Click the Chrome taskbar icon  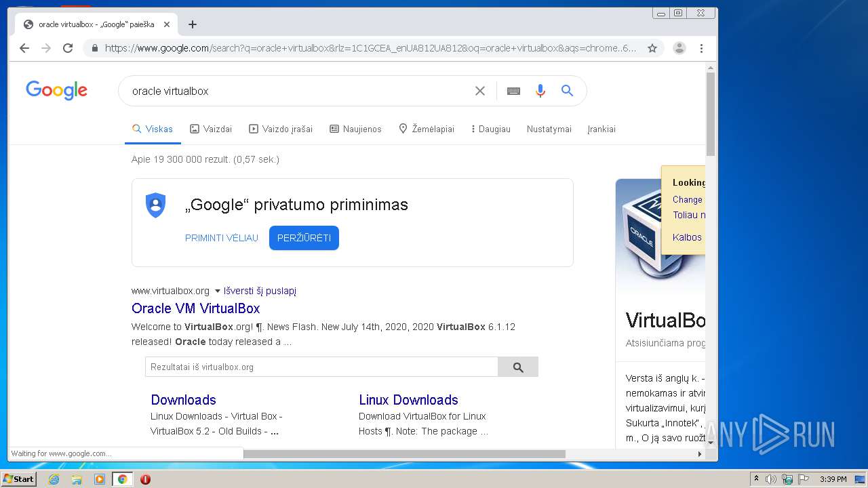[x=123, y=479]
